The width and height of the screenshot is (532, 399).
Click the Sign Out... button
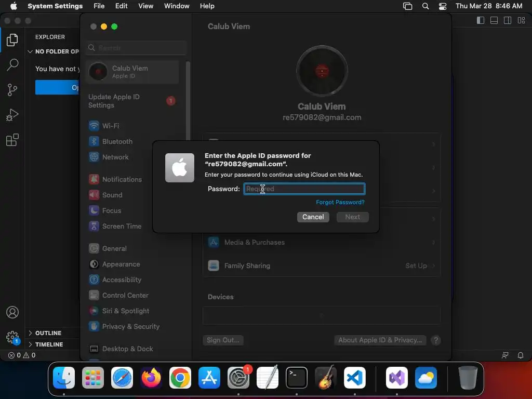223,340
